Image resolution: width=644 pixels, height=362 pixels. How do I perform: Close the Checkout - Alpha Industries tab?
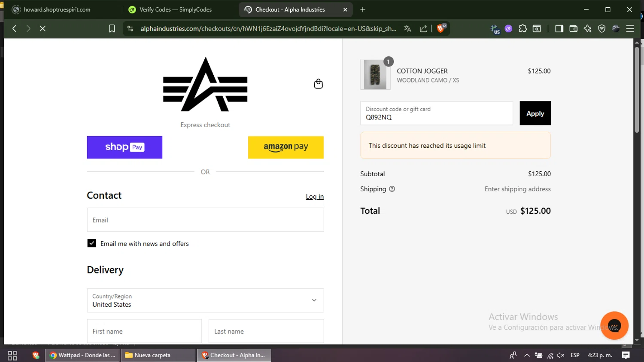pyautogui.click(x=346, y=9)
